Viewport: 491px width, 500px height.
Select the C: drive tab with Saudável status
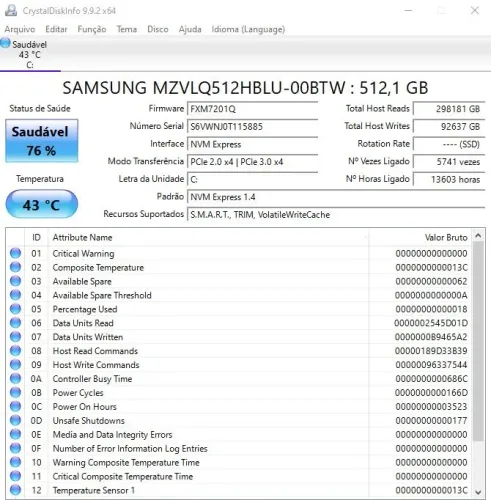point(29,55)
